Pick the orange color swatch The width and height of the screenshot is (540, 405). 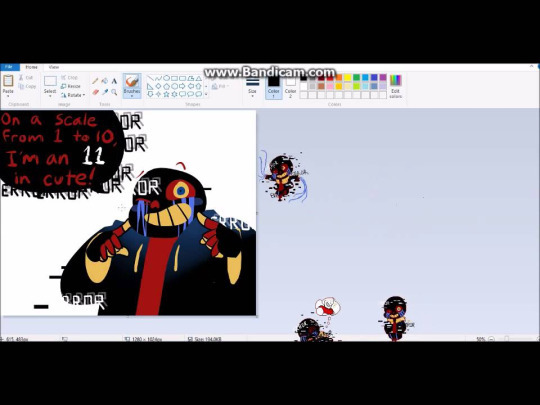pyautogui.click(x=339, y=78)
